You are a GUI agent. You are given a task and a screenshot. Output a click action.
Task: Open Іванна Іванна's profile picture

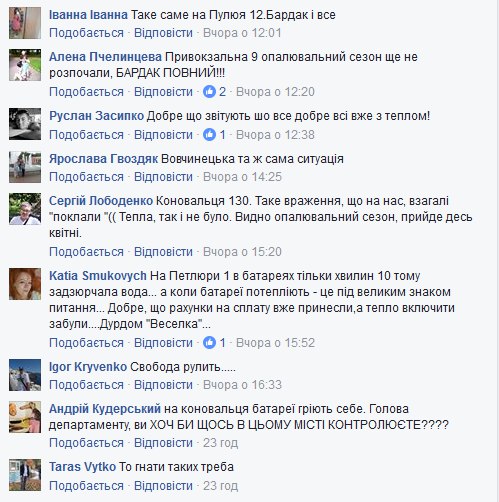pos(25,23)
